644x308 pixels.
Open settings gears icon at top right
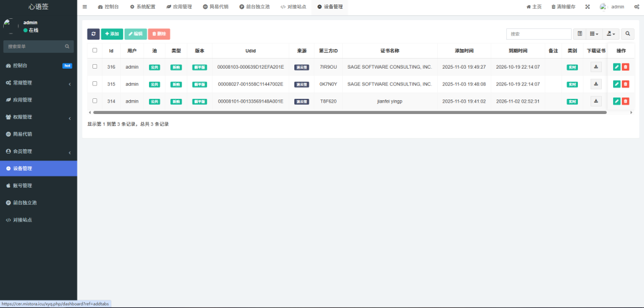(x=636, y=7)
